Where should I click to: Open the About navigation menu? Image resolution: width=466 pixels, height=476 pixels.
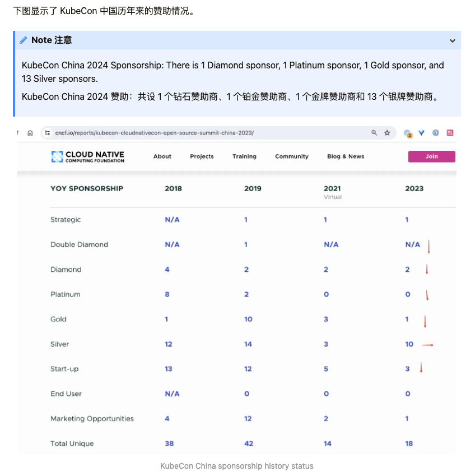[162, 156]
